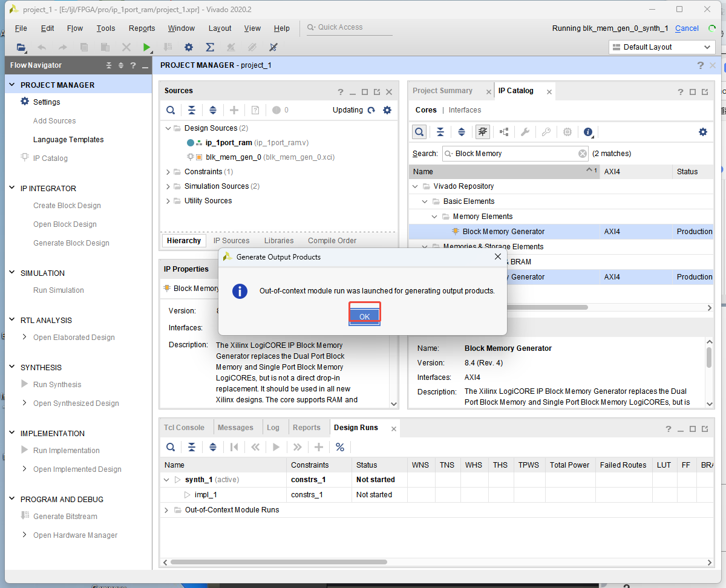Open Flow Navigator help question mark
This screenshot has width=726, height=588.
click(133, 65)
